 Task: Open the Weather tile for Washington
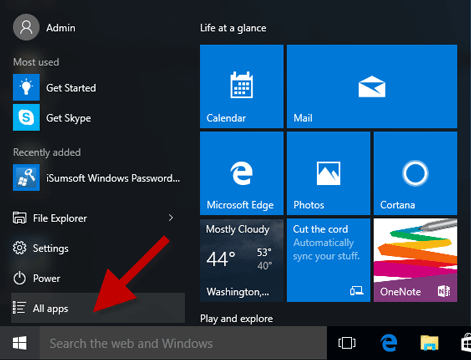click(242, 260)
